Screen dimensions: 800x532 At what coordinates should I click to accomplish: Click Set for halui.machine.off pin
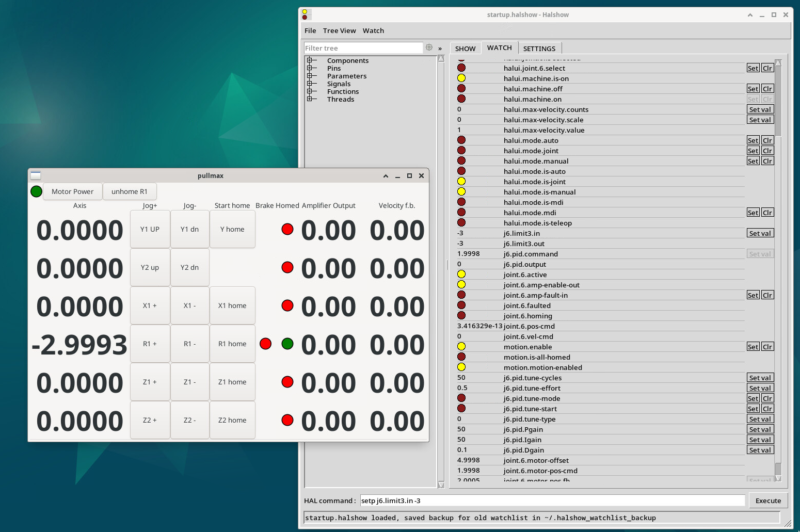coord(753,89)
